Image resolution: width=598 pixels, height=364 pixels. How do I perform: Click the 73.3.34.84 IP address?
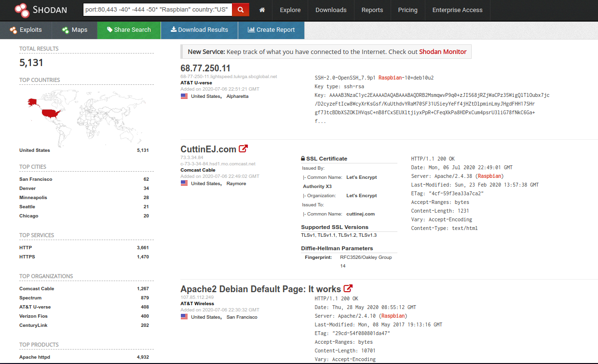point(192,158)
